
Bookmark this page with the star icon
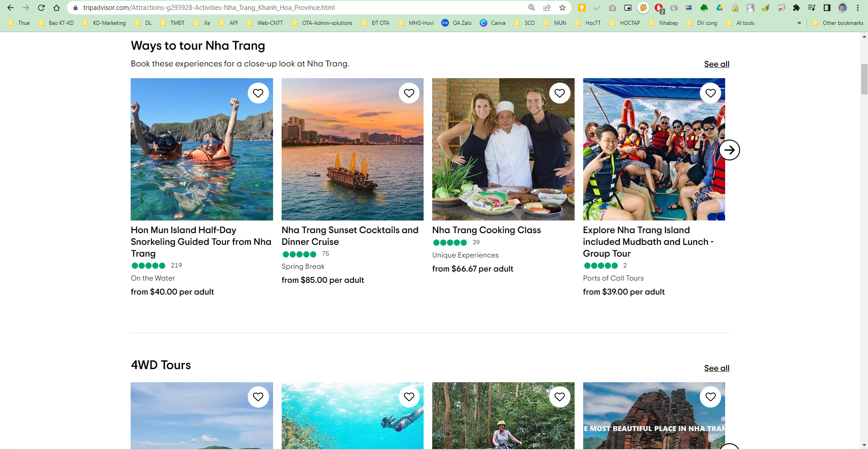562,8
